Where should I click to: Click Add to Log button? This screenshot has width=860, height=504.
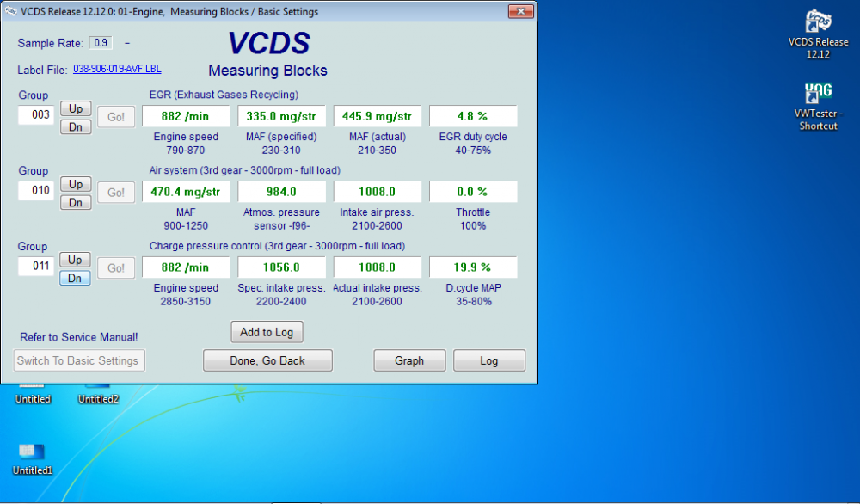pos(267,332)
